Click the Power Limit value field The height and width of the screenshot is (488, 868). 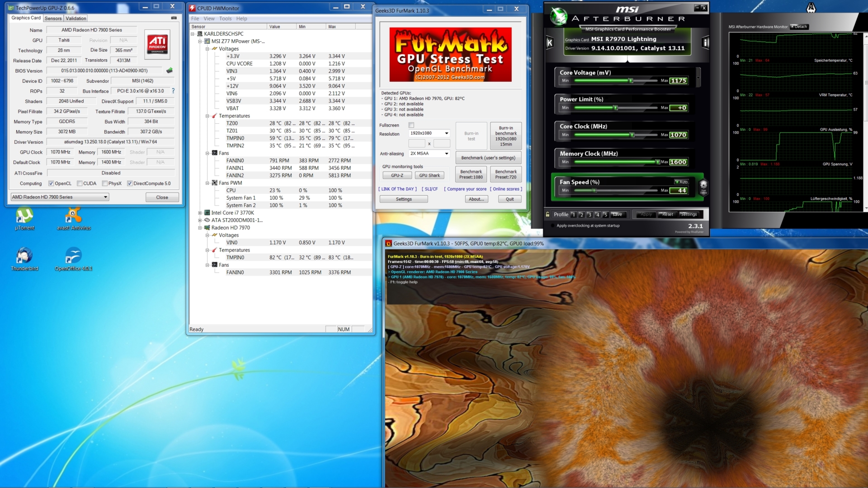pos(679,108)
